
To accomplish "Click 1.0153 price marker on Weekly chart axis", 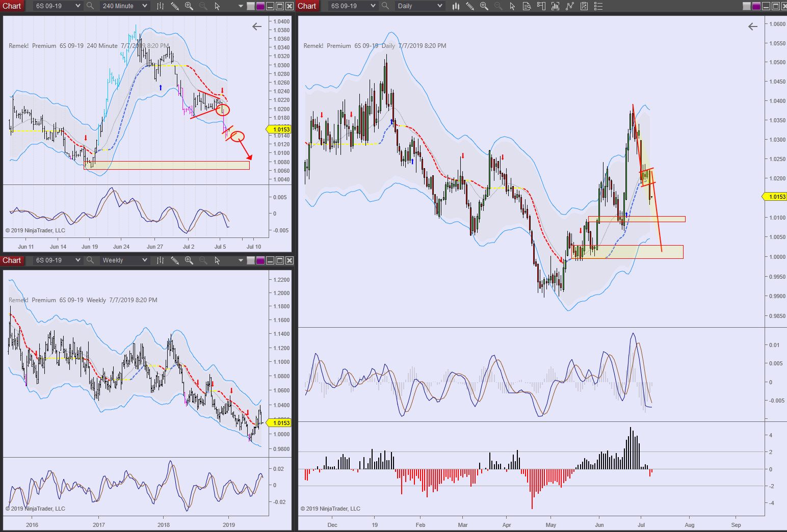I will [279, 423].
